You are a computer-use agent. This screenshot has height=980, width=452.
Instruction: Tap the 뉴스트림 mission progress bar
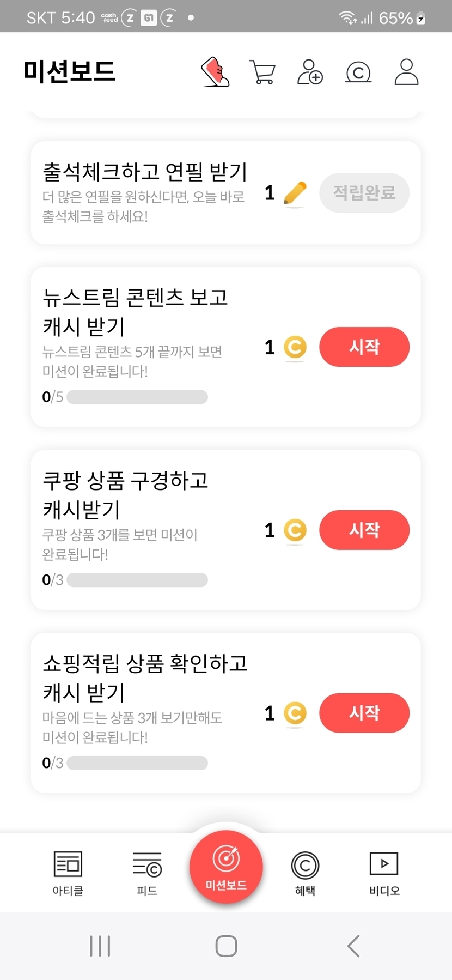click(137, 397)
